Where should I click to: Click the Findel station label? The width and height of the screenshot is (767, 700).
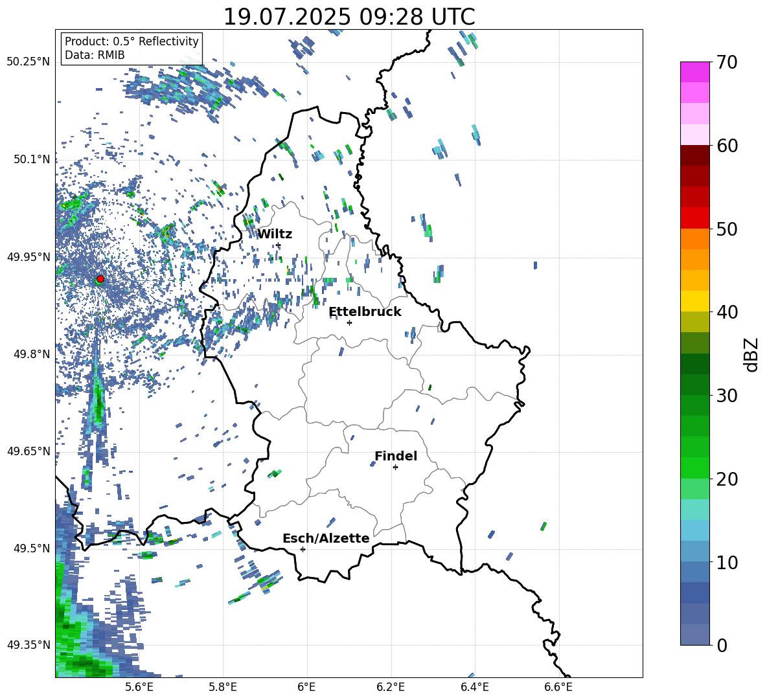pos(396,456)
